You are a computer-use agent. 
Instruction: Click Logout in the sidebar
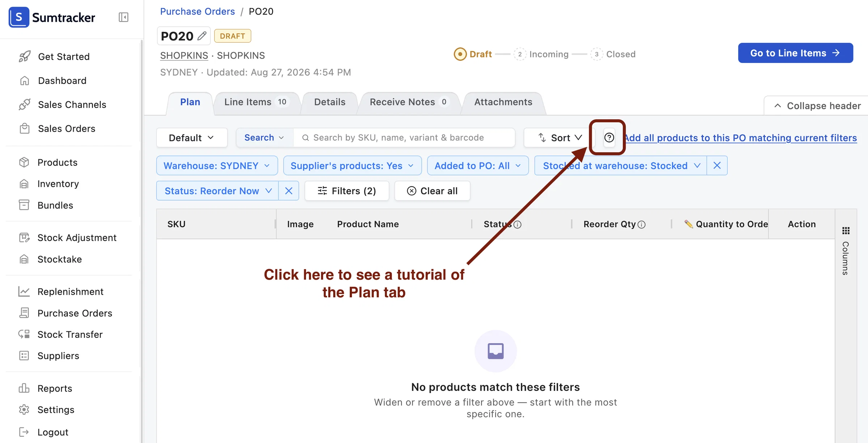[53, 432]
